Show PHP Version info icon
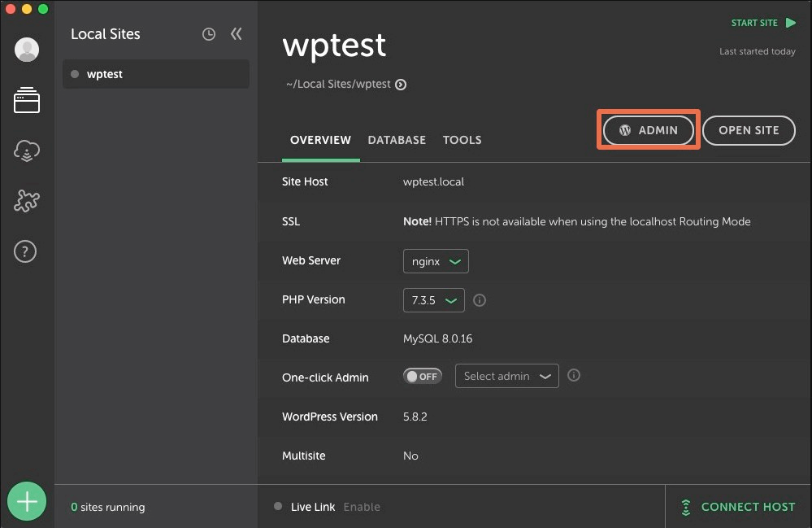Screen dimensions: 812x528 point(480,300)
